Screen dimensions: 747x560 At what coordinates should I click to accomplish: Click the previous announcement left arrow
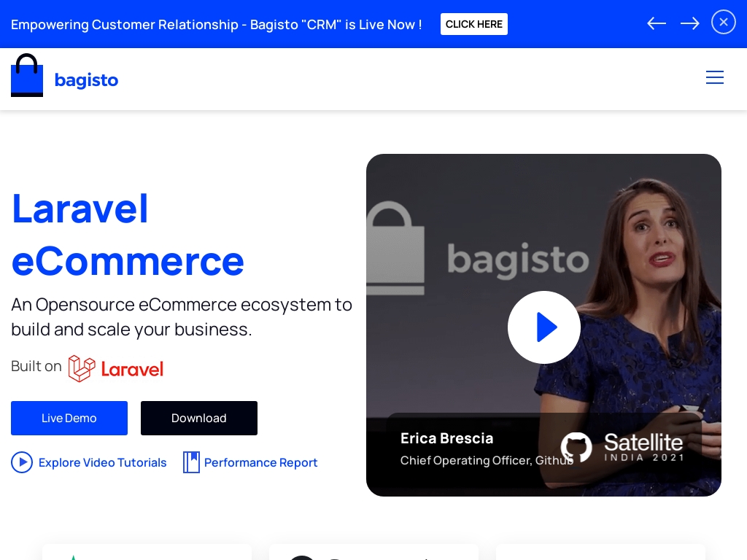[657, 23]
